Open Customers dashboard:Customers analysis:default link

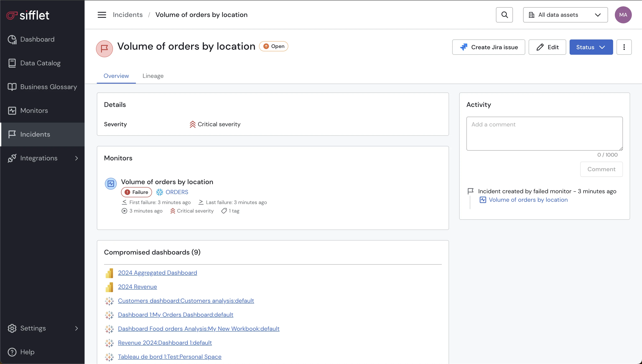tap(186, 301)
